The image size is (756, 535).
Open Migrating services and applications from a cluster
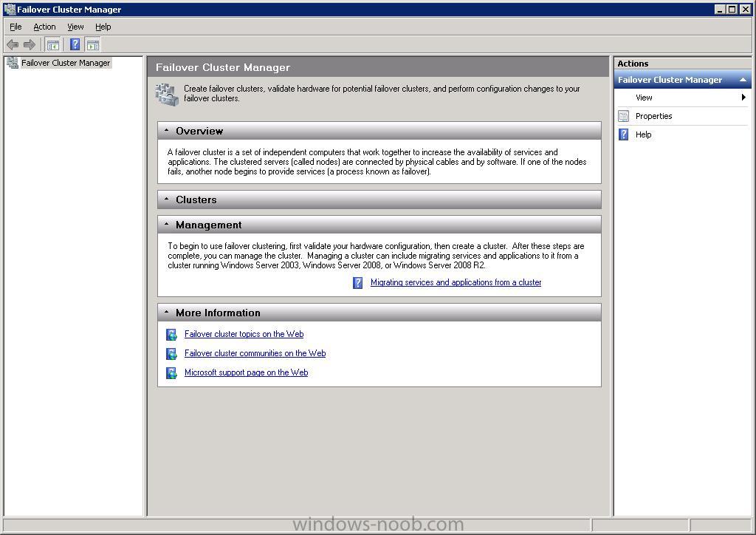(x=456, y=283)
